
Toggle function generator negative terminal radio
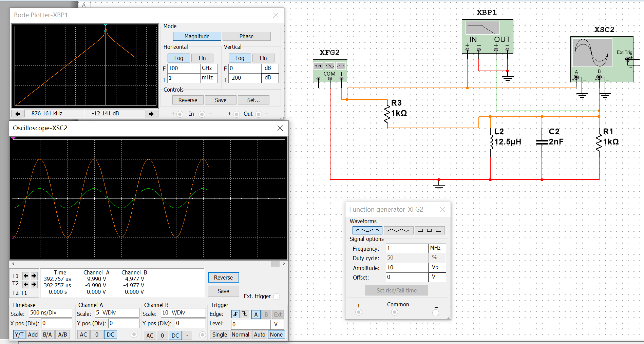tap(436, 312)
